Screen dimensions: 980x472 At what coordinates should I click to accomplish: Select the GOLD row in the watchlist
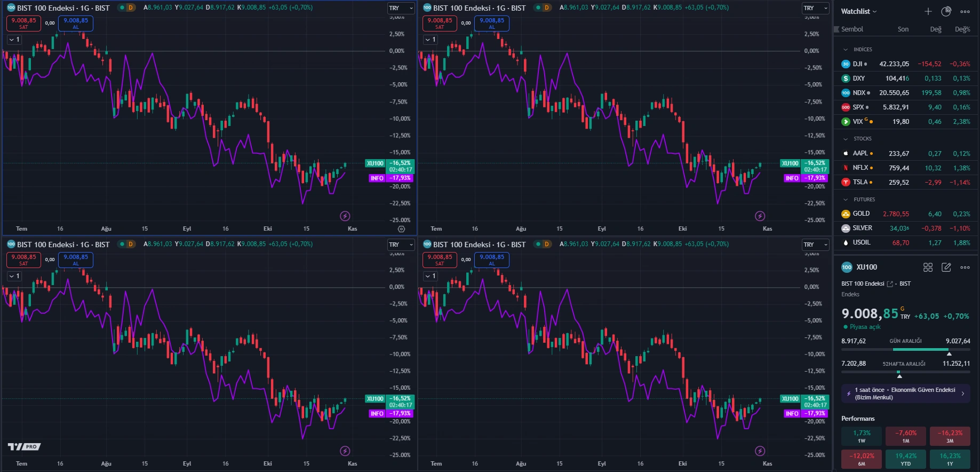[x=906, y=214]
